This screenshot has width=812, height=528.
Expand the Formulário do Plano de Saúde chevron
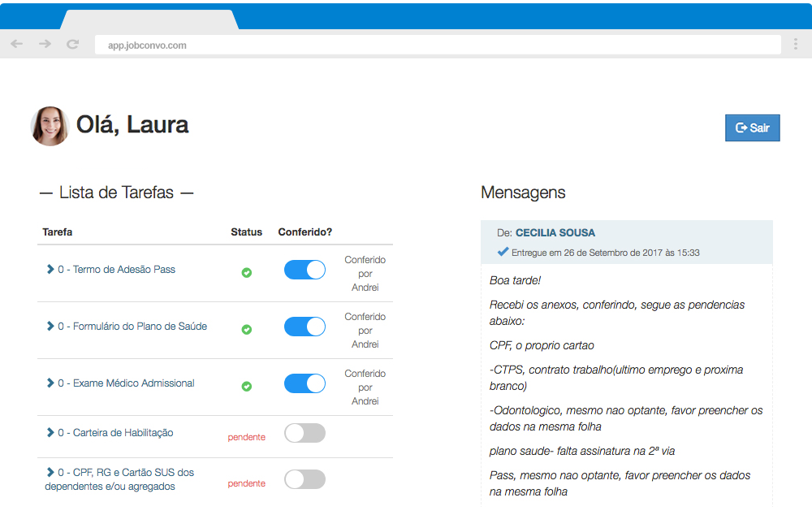[x=50, y=326]
